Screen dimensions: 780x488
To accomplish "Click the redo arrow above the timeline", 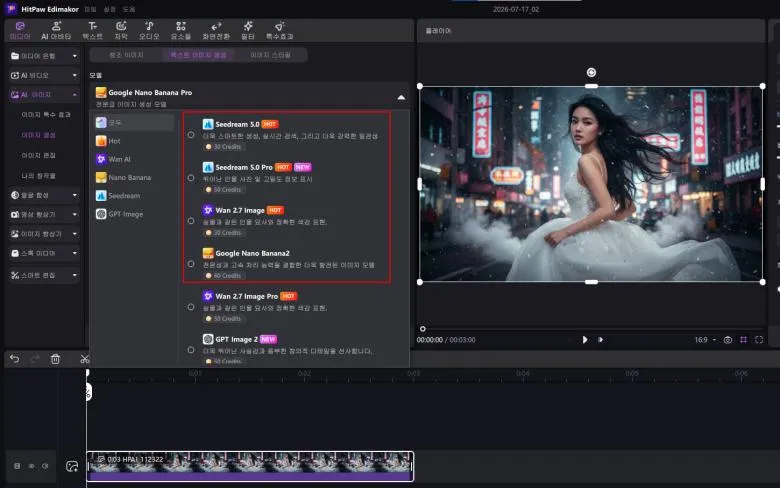I will 35,359.
